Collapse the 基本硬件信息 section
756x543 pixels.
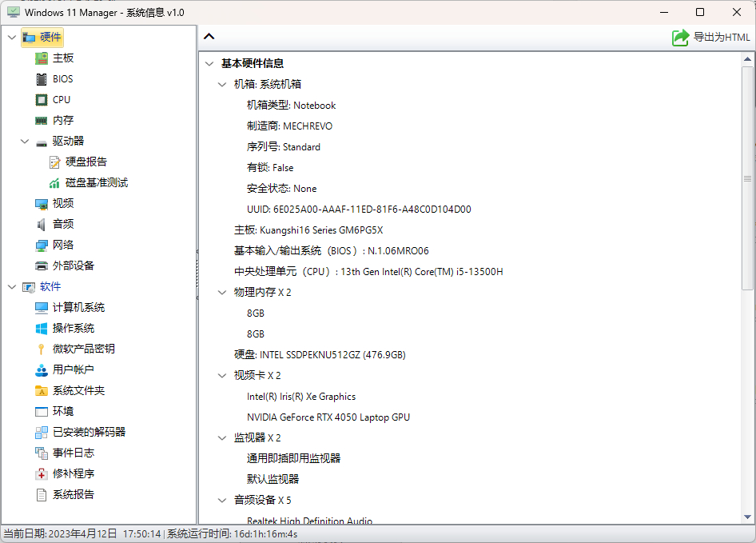point(209,64)
